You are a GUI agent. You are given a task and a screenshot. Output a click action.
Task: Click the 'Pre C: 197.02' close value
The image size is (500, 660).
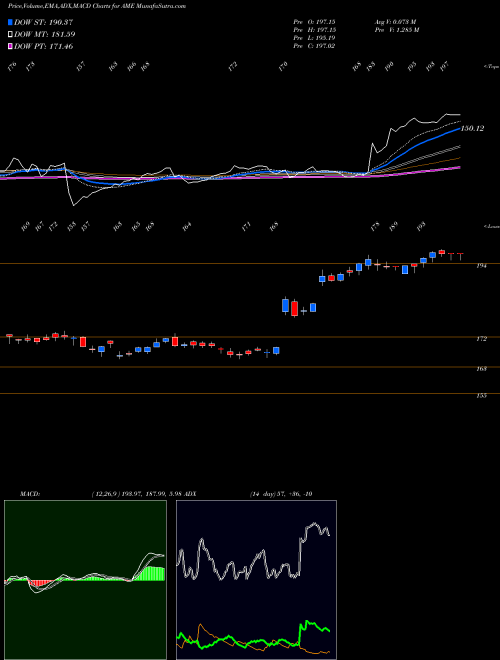[x=314, y=46]
